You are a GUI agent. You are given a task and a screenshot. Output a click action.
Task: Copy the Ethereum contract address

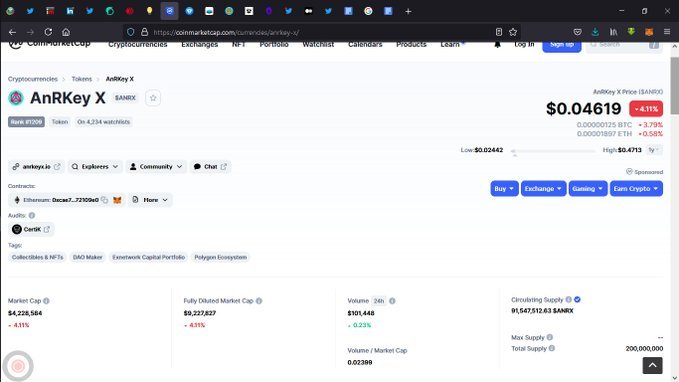tap(104, 200)
